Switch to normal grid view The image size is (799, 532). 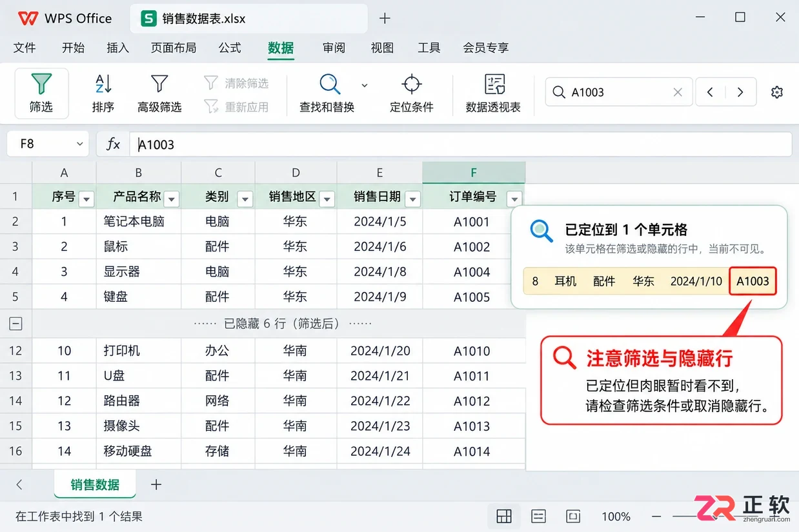[x=504, y=516]
